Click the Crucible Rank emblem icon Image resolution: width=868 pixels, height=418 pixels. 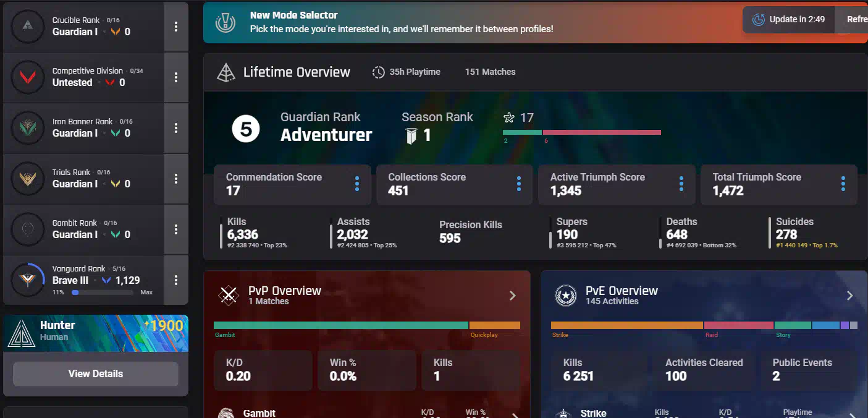point(27,26)
